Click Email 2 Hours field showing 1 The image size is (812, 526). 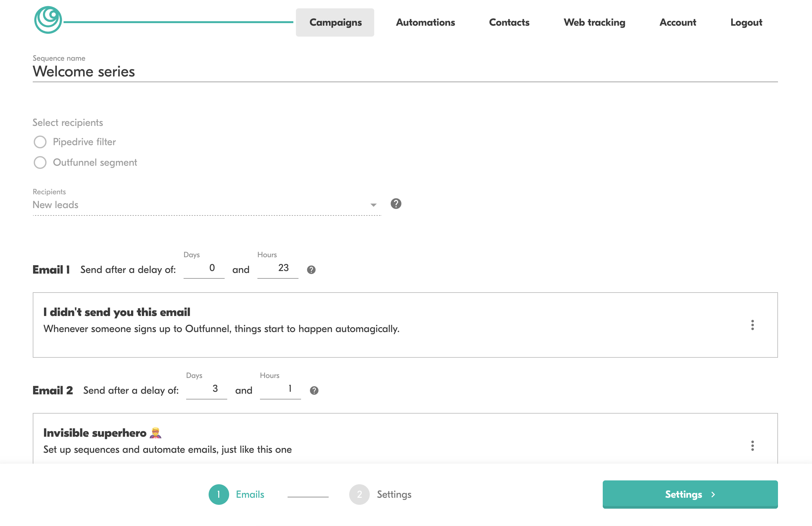coord(281,389)
